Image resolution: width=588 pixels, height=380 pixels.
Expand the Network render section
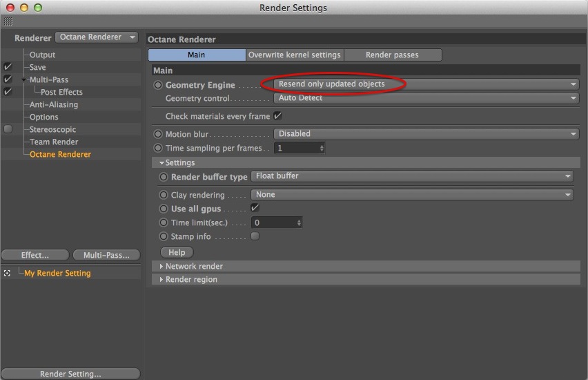coord(161,266)
